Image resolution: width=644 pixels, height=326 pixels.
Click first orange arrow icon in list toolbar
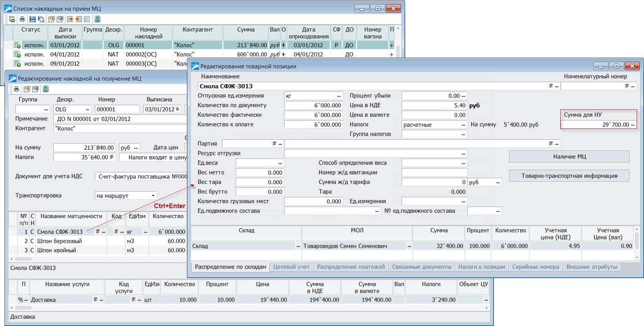coord(70,19)
